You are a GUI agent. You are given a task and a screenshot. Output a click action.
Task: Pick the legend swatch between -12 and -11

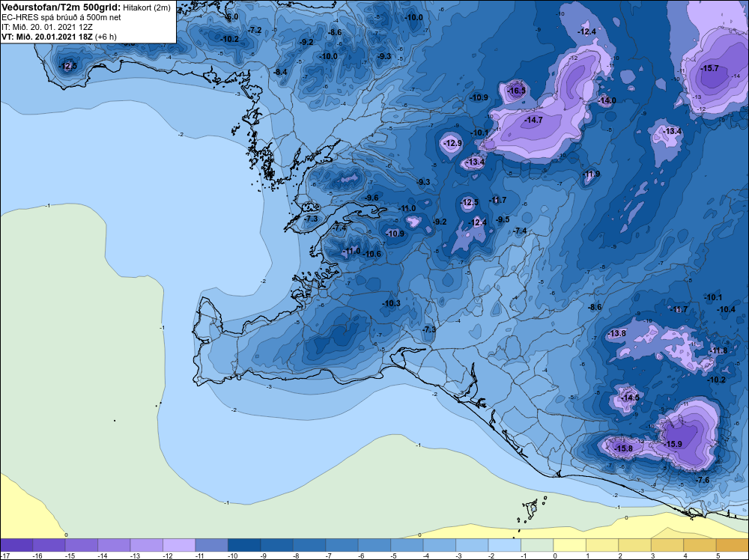[179, 545]
